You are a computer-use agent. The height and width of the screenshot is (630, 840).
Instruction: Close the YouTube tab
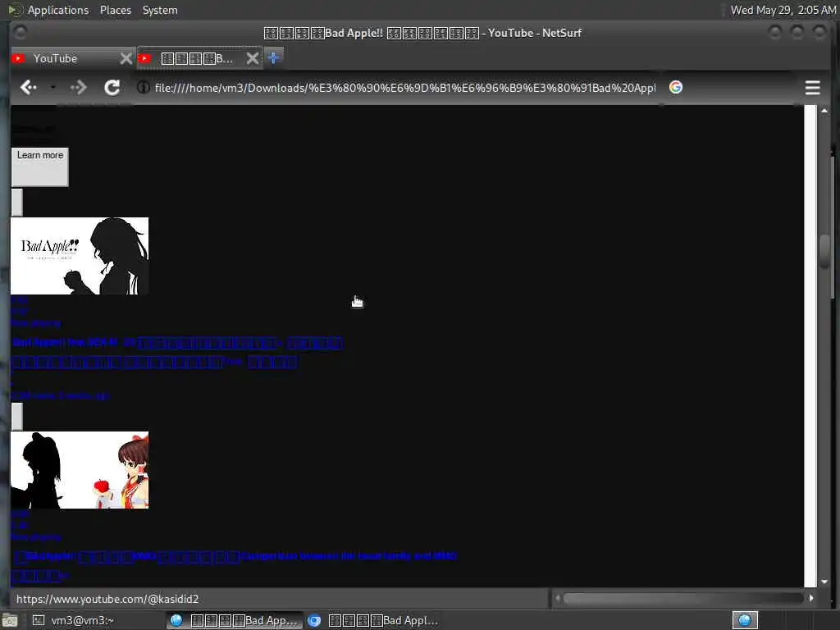(126, 58)
